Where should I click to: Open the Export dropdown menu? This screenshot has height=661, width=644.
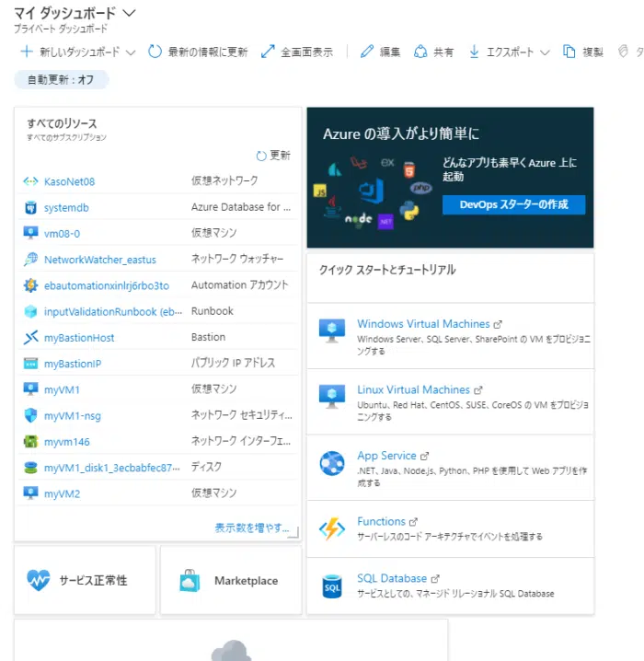click(545, 52)
